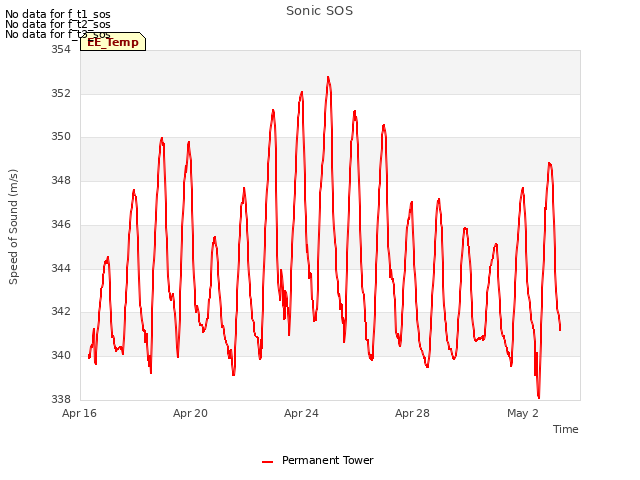Click the EE_Temp annotation label
Viewport: 640px width, 480px height.
(113, 42)
